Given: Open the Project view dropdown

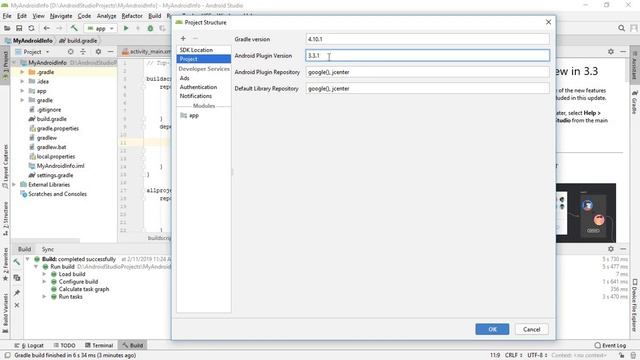Looking at the screenshot, I should (33, 52).
